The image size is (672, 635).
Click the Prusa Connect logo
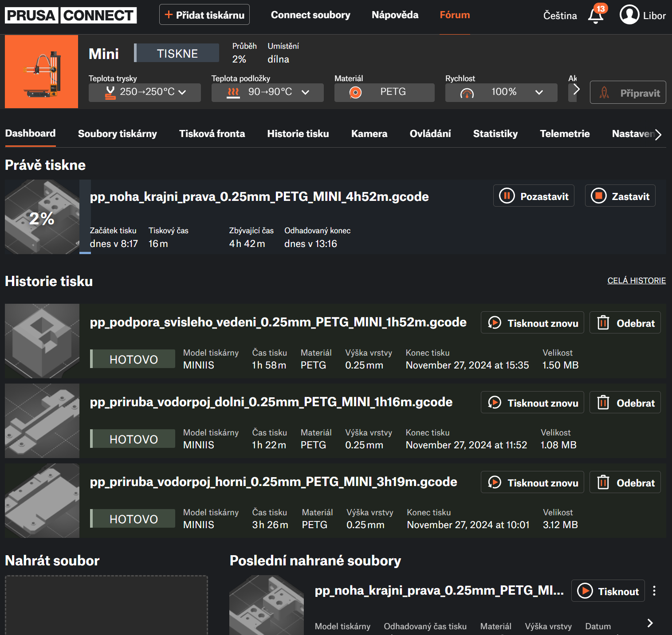71,15
